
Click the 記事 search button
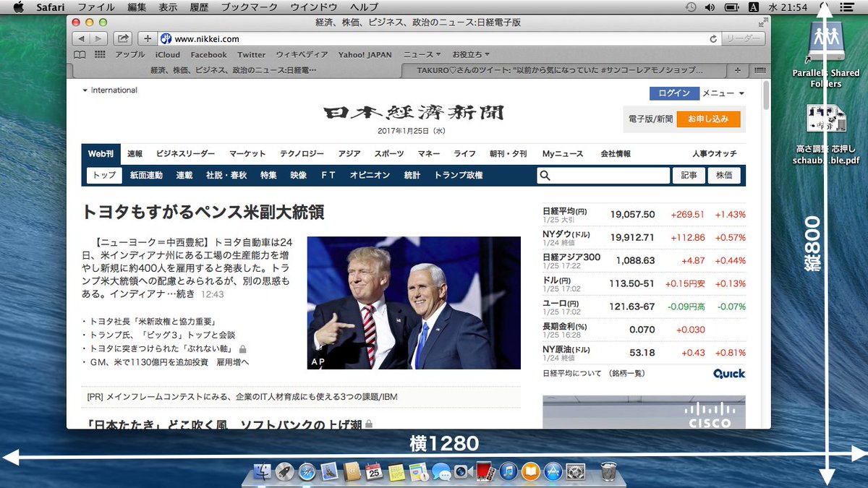689,175
